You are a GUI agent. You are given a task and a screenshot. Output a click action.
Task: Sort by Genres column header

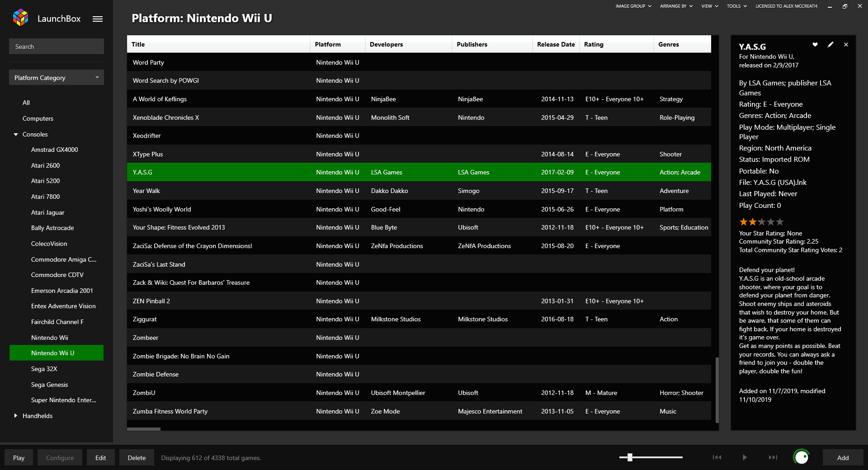click(683, 44)
